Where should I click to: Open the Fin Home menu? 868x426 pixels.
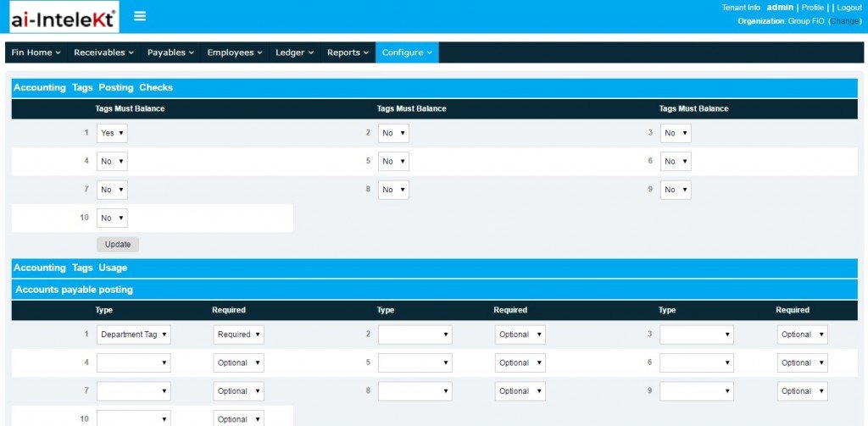click(x=36, y=53)
